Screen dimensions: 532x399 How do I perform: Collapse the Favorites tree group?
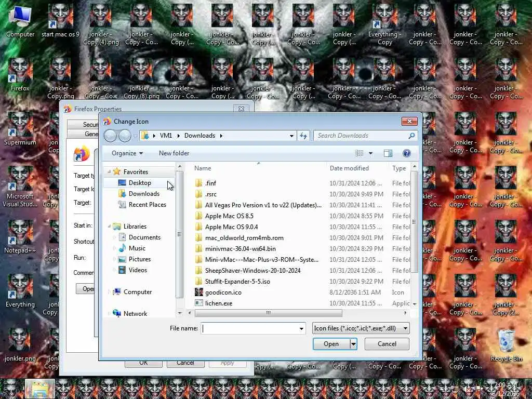109,172
